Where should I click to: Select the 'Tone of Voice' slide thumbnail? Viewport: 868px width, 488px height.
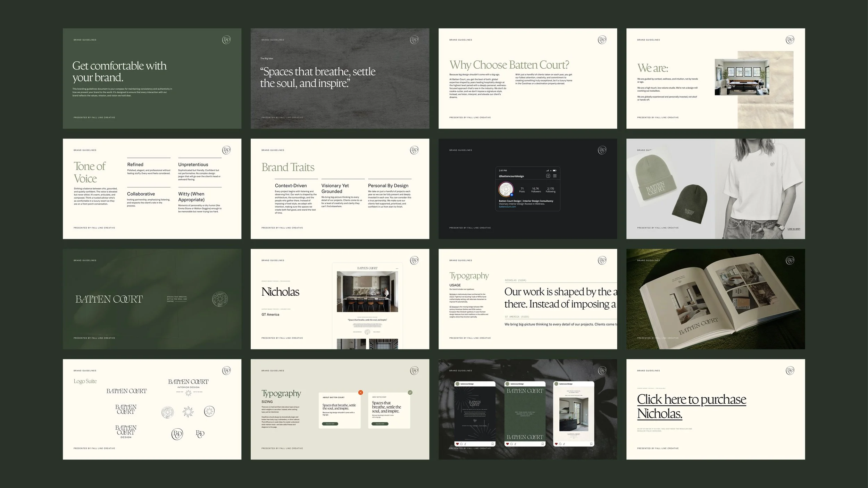[152, 189]
